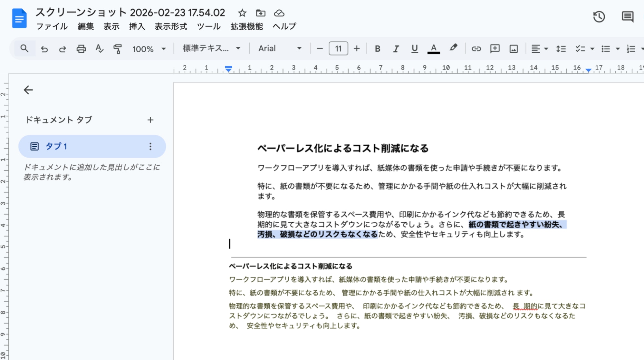Open the ツール menu

tap(208, 26)
